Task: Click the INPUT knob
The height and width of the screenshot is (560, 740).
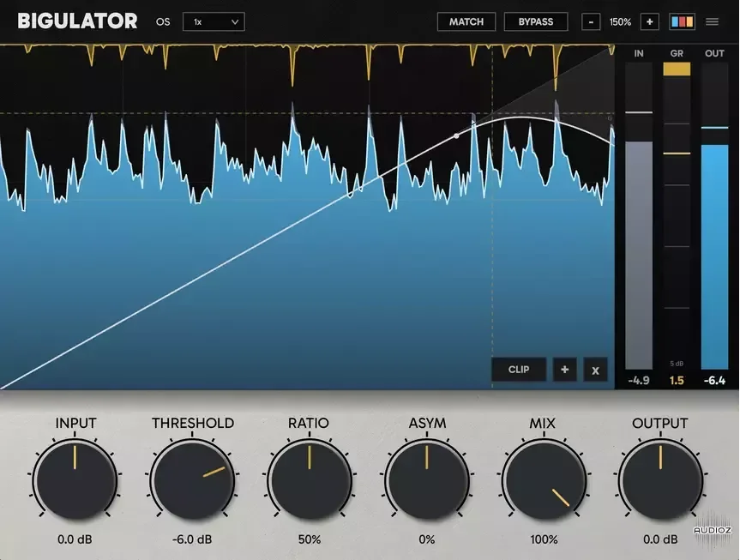Action: [x=75, y=481]
